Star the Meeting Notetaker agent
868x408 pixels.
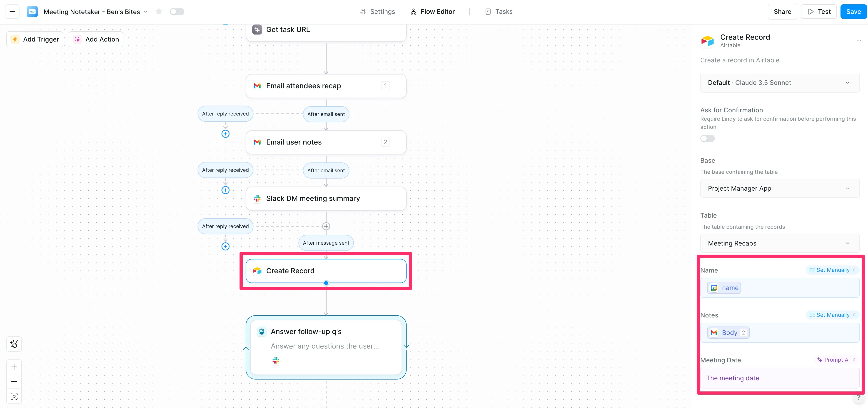click(x=159, y=12)
